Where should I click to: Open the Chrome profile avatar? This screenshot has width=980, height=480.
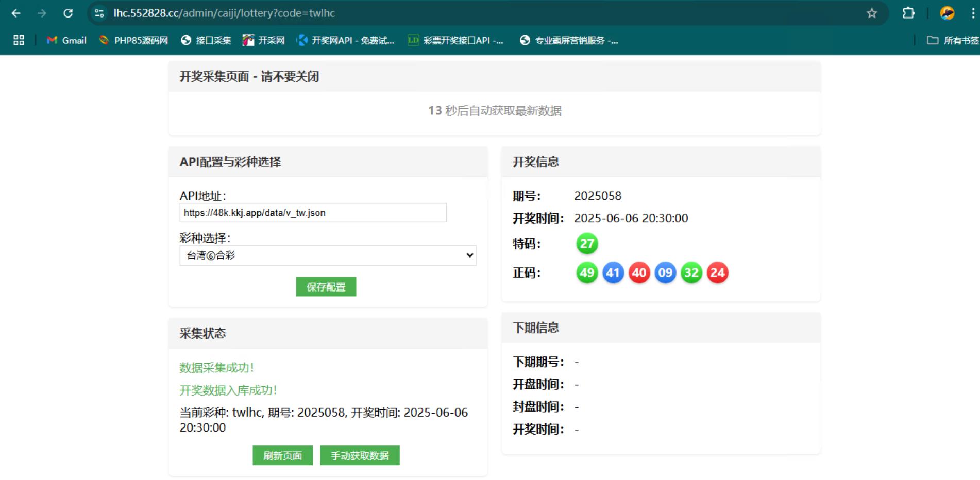[x=947, y=13]
